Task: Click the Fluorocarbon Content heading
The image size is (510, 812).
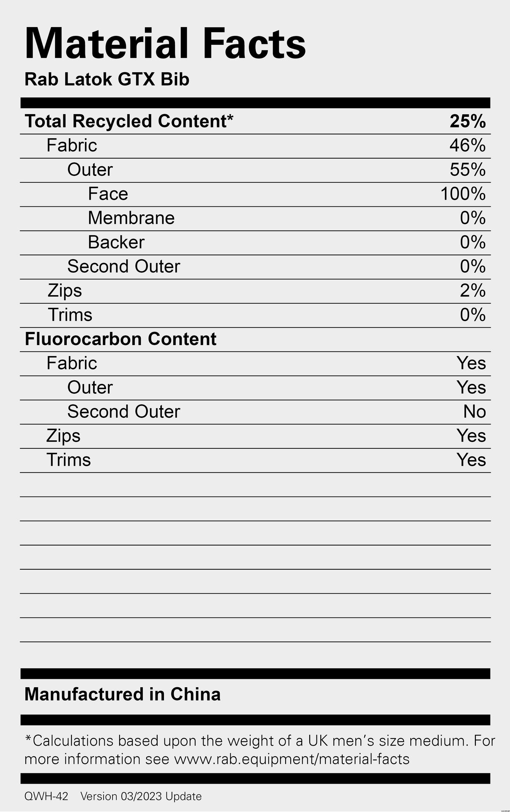Action: pos(120,339)
